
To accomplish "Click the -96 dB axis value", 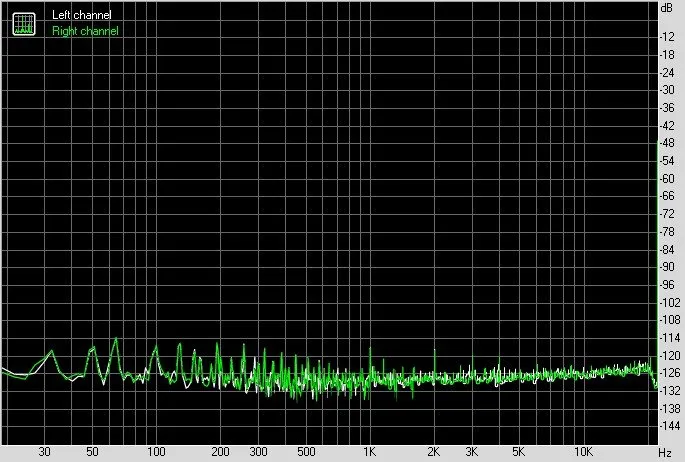I will 667,285.
